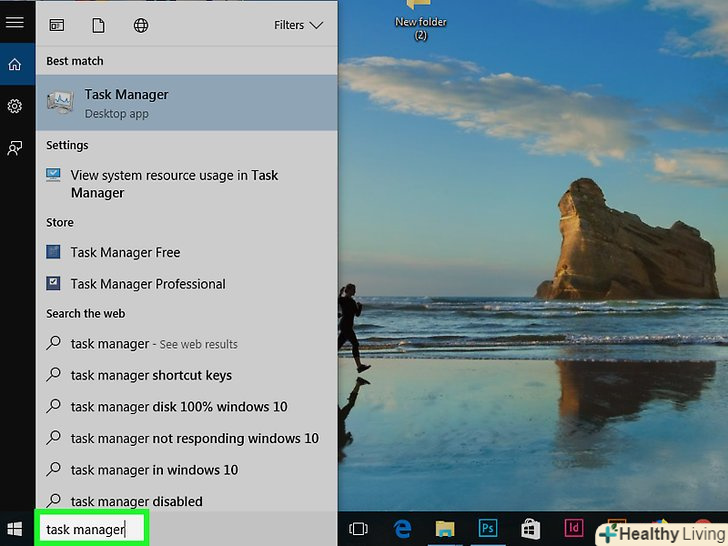Expand the Filters dropdown
The height and width of the screenshot is (546, 728).
tap(298, 25)
